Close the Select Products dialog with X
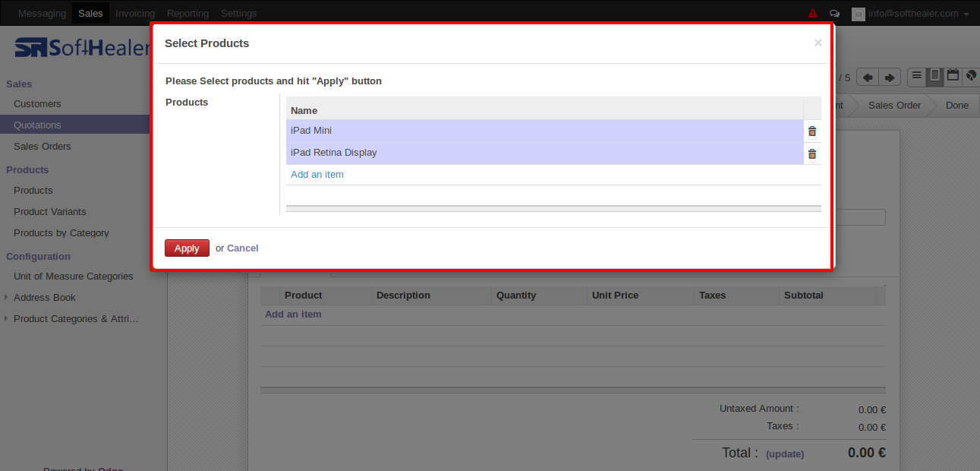 click(818, 43)
